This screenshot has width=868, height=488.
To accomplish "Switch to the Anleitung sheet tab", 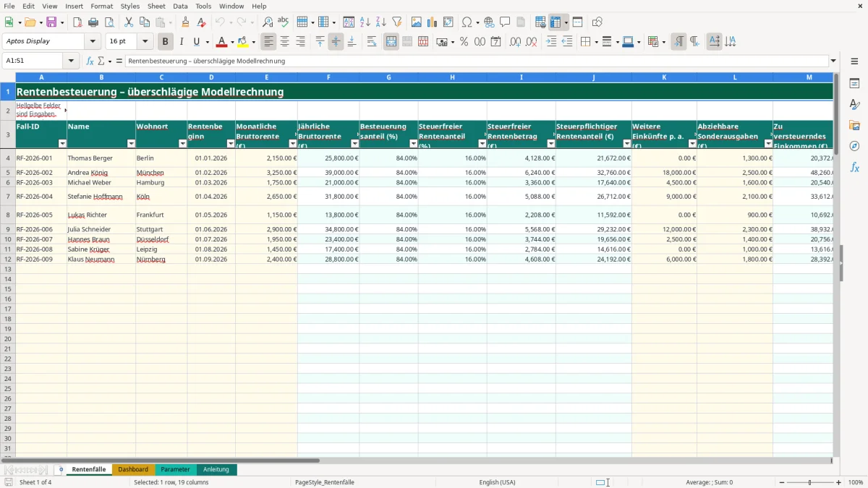I will pos(216,469).
